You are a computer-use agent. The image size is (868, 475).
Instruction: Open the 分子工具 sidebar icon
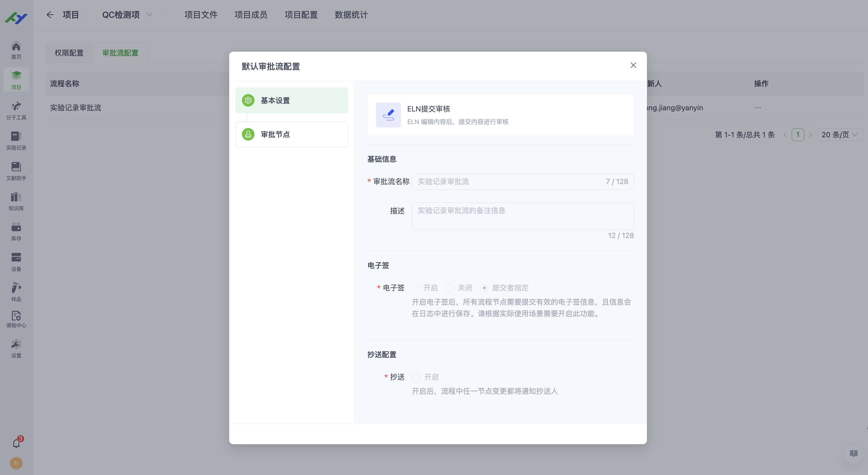coord(16,110)
